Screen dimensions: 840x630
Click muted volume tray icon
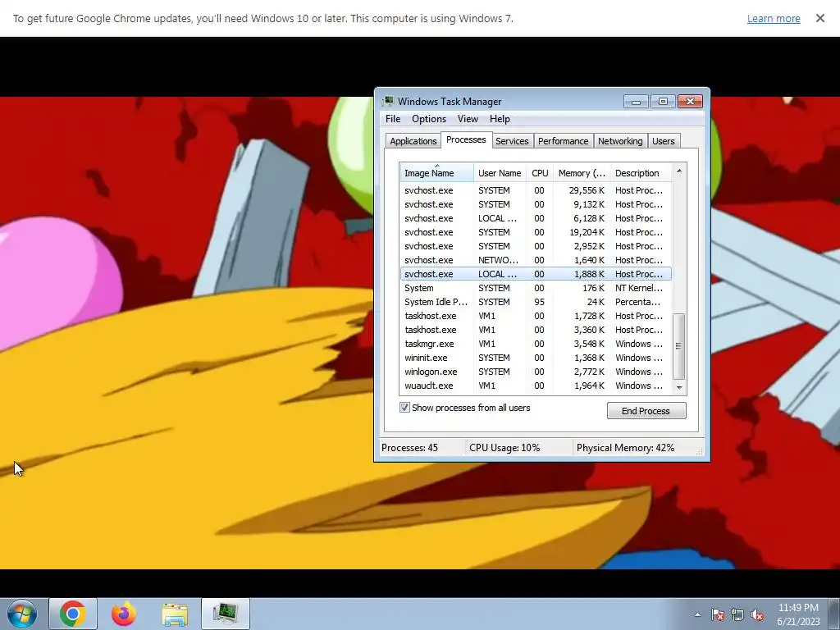757,614
